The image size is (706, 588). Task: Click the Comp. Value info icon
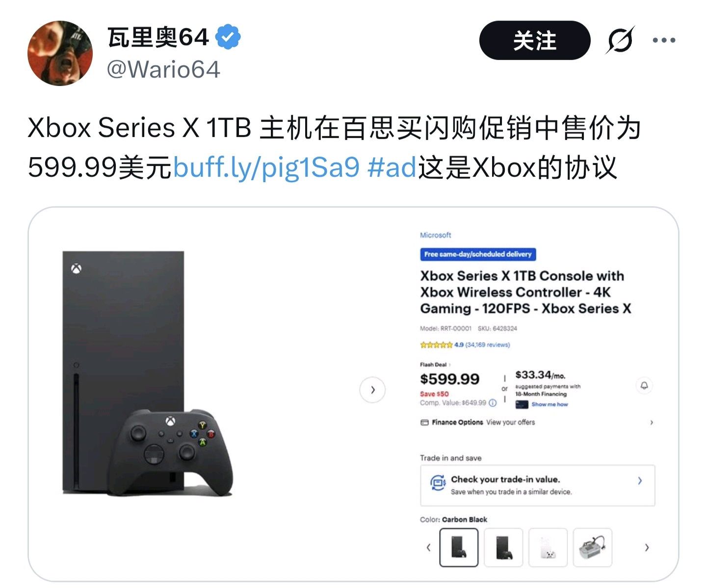click(x=493, y=402)
